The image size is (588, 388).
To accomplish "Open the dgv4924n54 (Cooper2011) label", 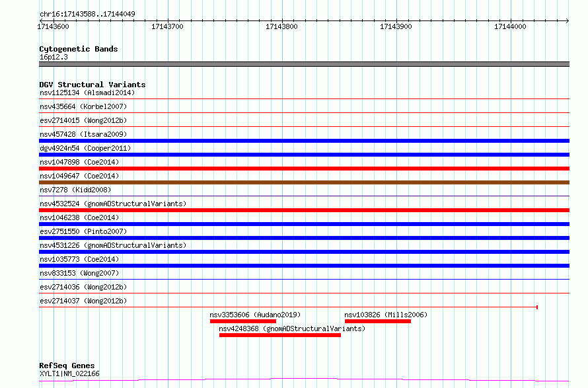I will pos(85,148).
